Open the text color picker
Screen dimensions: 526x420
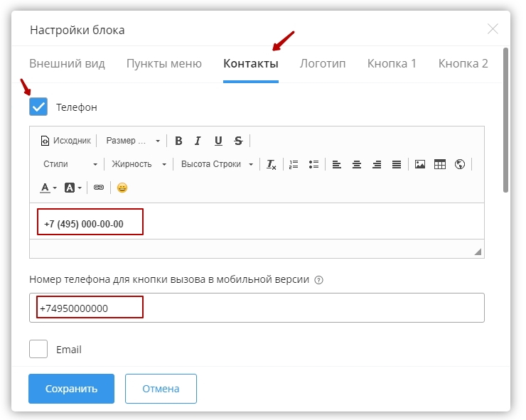(48, 188)
